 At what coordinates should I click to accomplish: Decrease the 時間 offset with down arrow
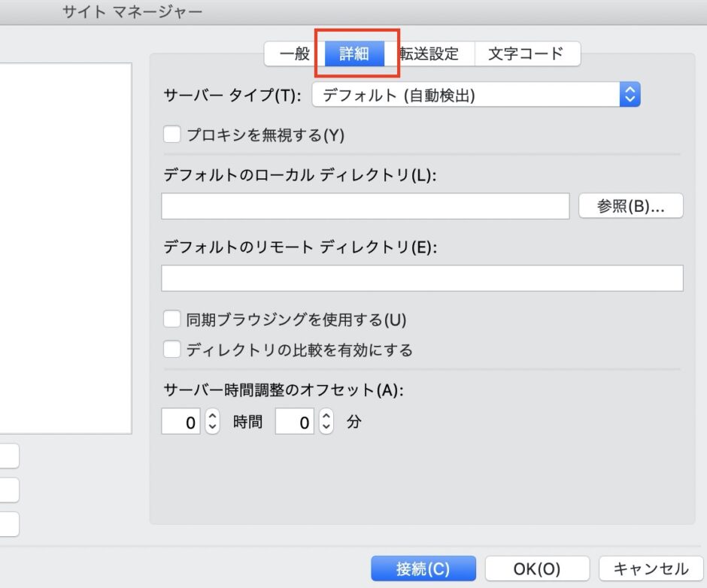[x=212, y=427]
